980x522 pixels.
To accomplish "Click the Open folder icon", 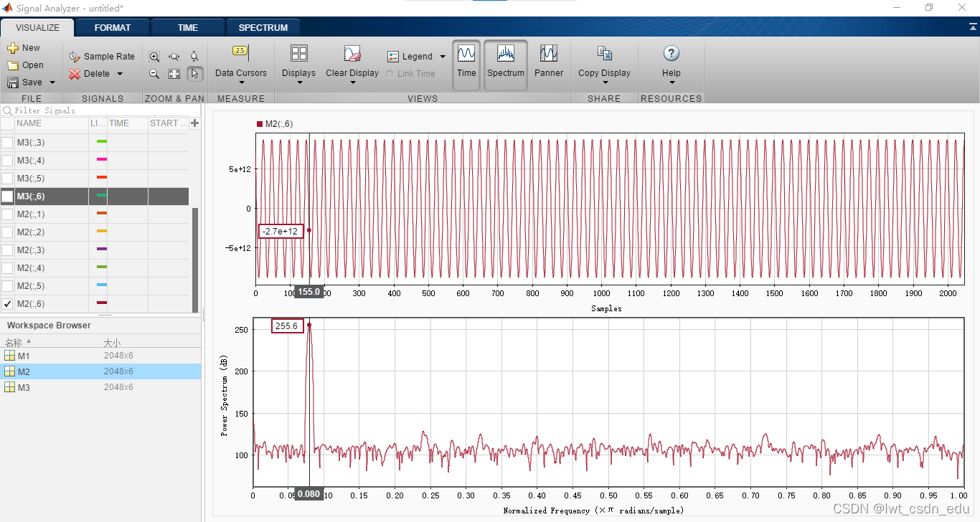I will tap(12, 65).
